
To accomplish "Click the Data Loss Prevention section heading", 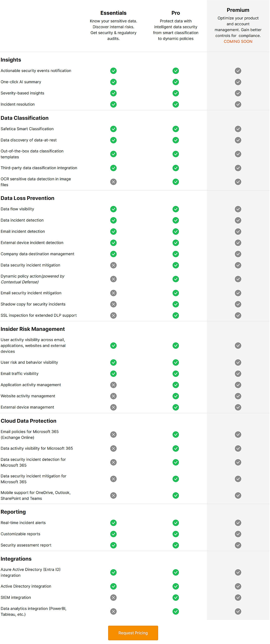I will tap(28, 198).
